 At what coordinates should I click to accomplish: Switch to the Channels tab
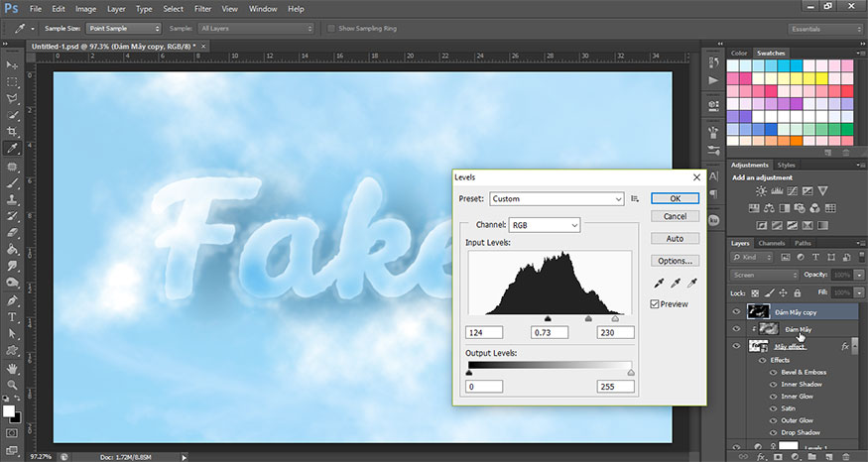772,243
